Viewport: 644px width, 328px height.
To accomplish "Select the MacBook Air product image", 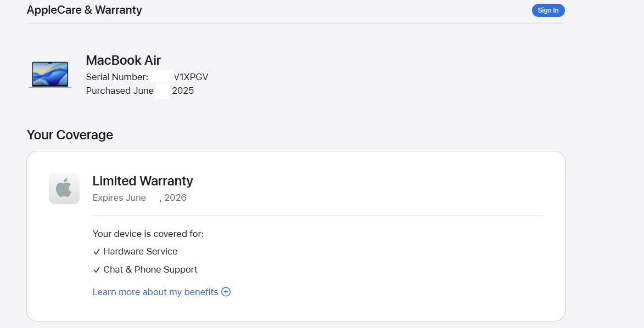I will pyautogui.click(x=50, y=75).
